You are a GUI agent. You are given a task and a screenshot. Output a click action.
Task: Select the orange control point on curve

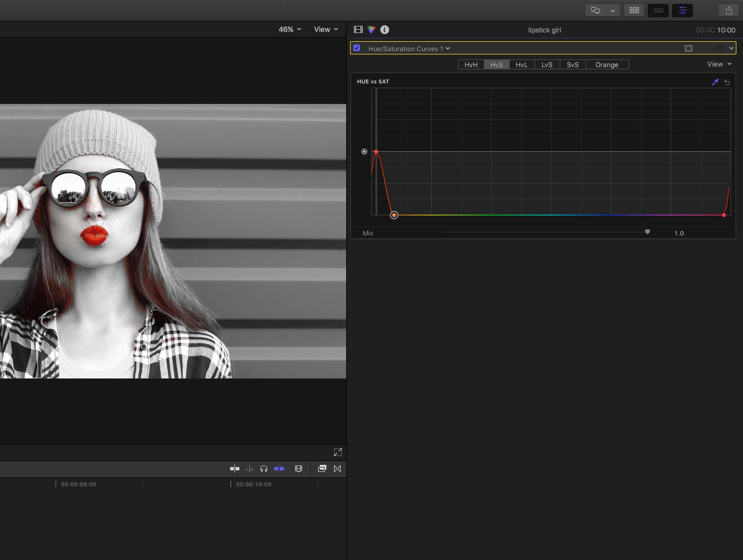point(394,215)
